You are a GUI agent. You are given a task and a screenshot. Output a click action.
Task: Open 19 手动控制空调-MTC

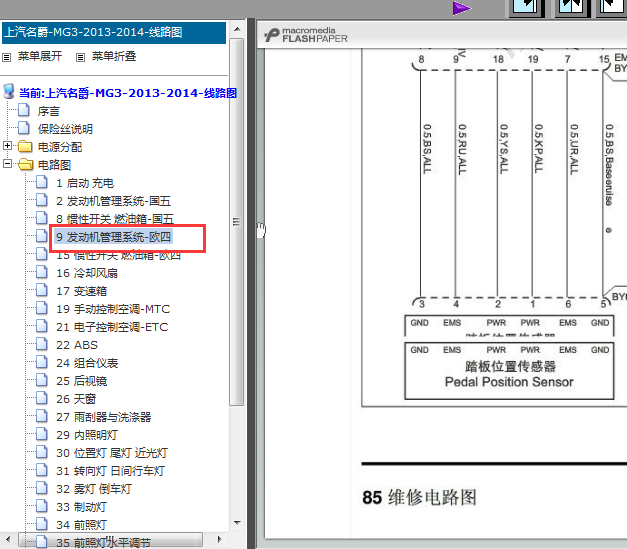point(113,309)
